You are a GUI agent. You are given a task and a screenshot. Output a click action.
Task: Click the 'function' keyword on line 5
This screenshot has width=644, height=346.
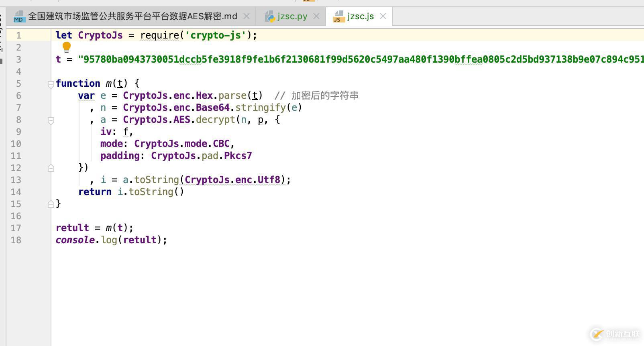78,83
